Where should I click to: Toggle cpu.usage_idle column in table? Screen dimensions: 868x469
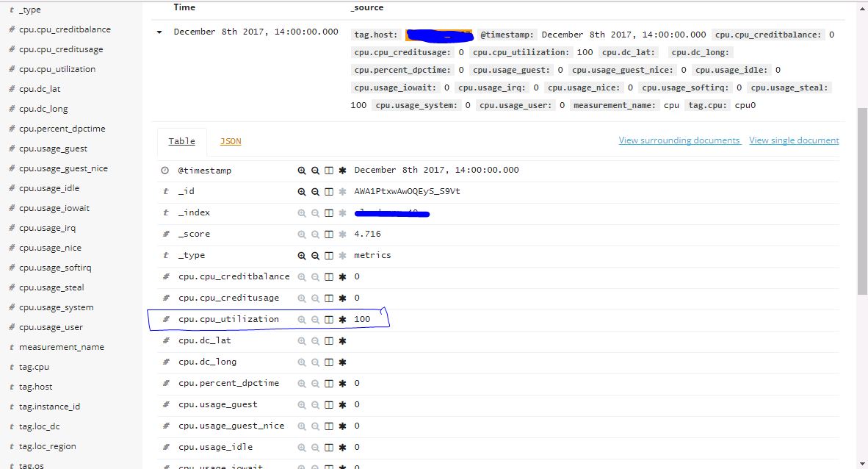point(328,447)
